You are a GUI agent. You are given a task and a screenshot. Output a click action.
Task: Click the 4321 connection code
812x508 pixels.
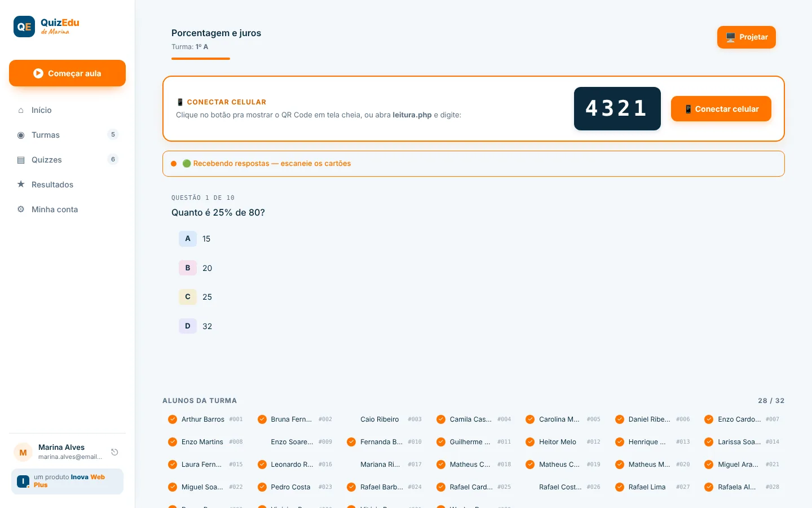coord(617,108)
